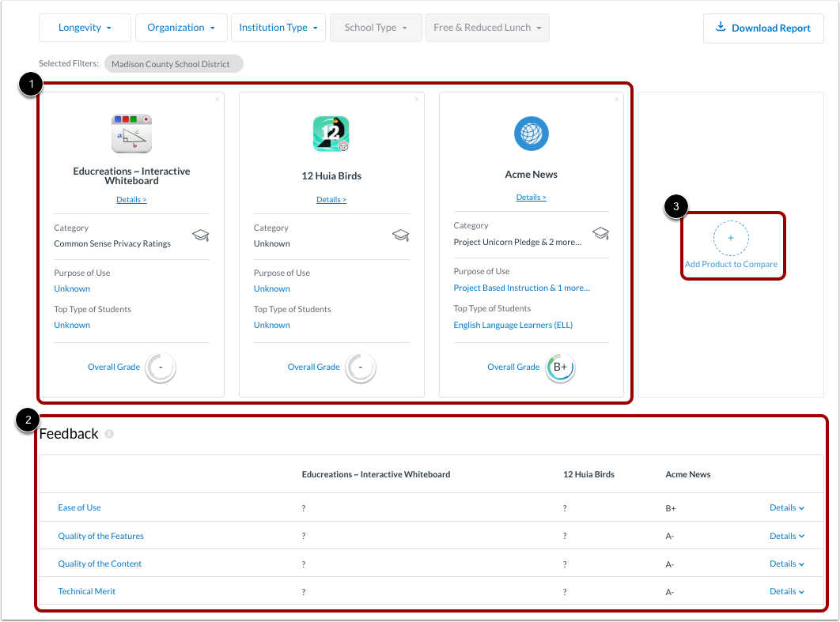Viewport: 840px width, 622px height.
Task: Click Common Sense Privacy Ratings category text
Action: pos(112,243)
